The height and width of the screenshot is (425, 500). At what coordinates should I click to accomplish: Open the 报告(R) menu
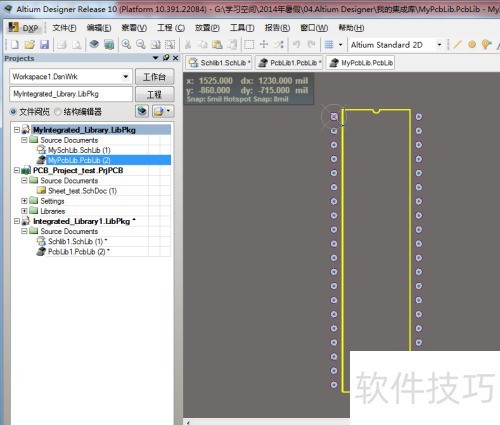tap(277, 28)
